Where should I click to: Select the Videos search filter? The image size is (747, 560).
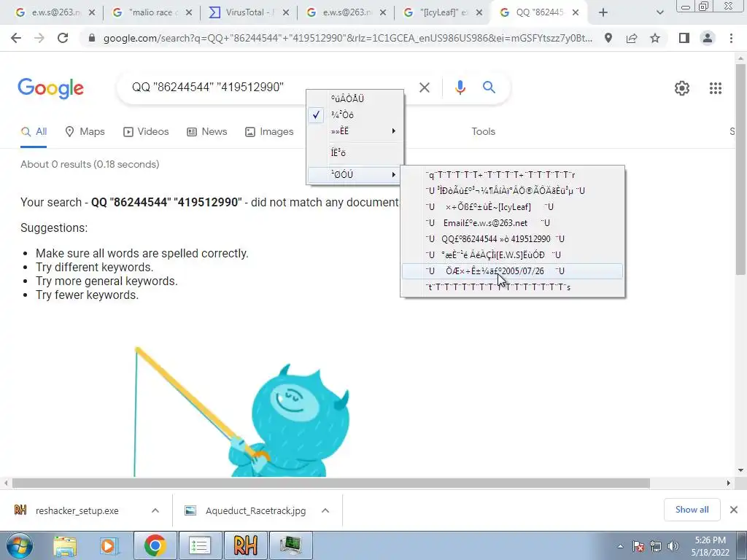point(146,132)
